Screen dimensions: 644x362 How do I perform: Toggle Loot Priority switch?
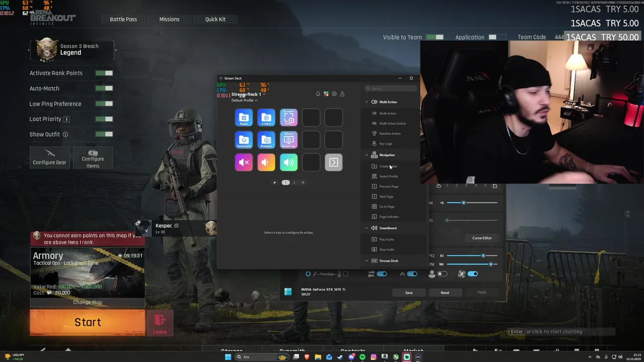[104, 119]
